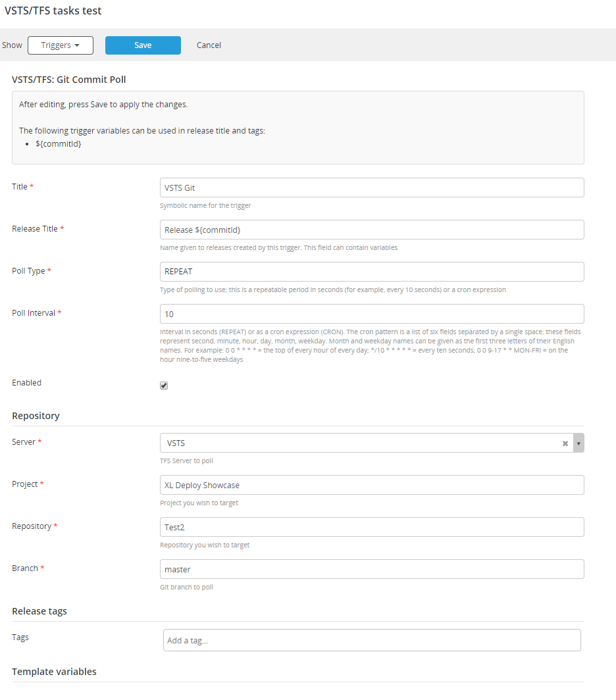Click the ${commitId} variable bullet text
Viewport: 616px width, 700px height.
click(59, 143)
